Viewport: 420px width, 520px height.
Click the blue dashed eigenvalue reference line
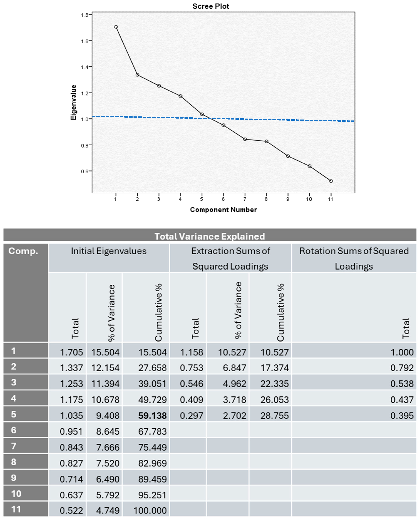point(290,120)
